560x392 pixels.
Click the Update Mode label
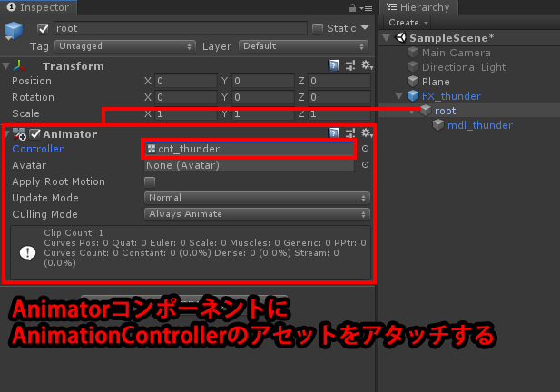(45, 198)
